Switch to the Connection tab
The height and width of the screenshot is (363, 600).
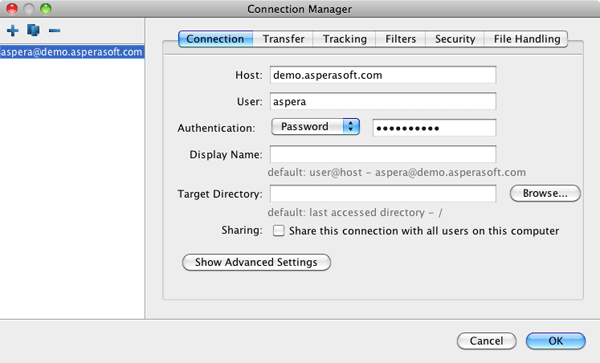[215, 39]
